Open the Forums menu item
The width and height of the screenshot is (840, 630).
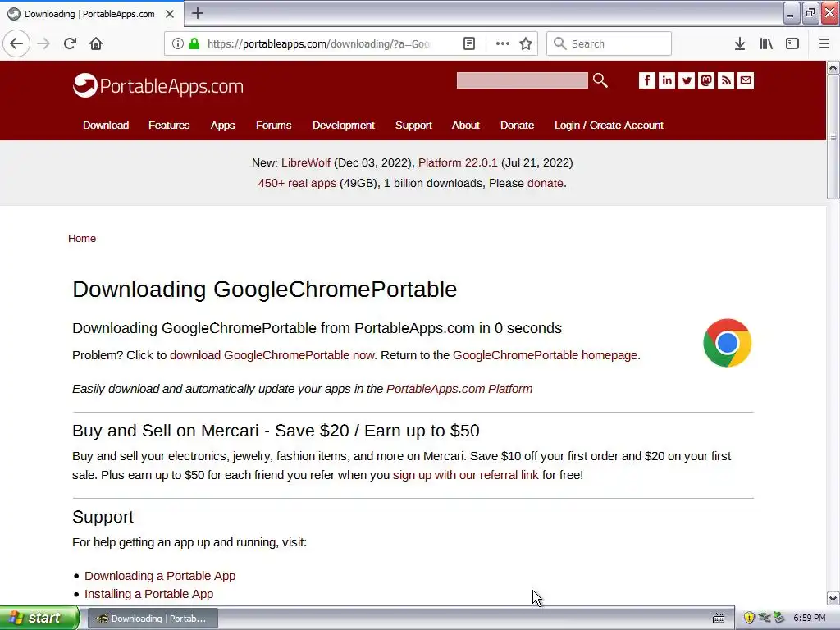(273, 125)
